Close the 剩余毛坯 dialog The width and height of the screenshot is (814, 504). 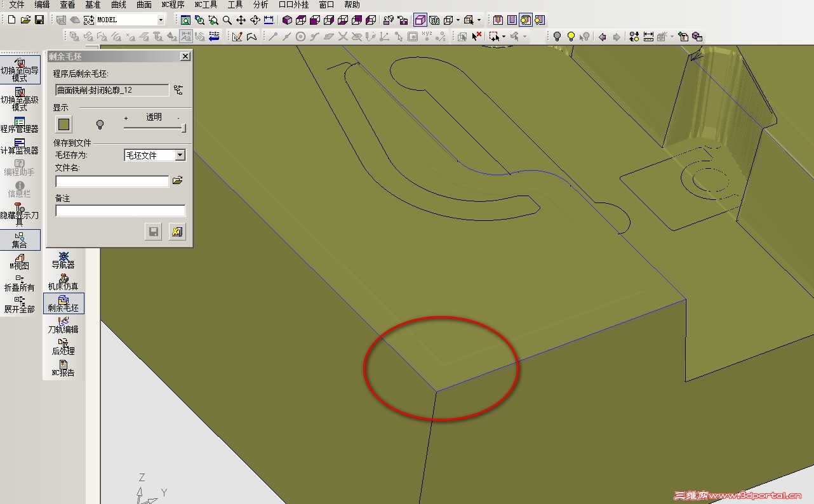[185, 56]
